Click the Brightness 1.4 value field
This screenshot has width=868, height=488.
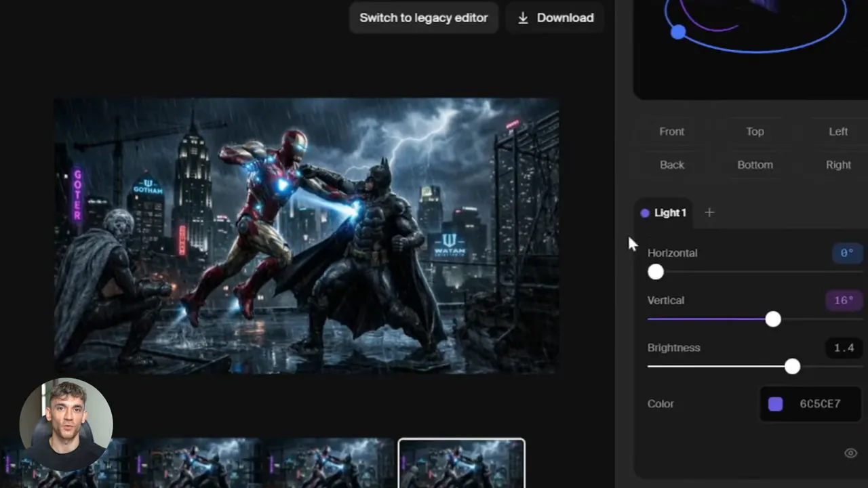[844, 348]
